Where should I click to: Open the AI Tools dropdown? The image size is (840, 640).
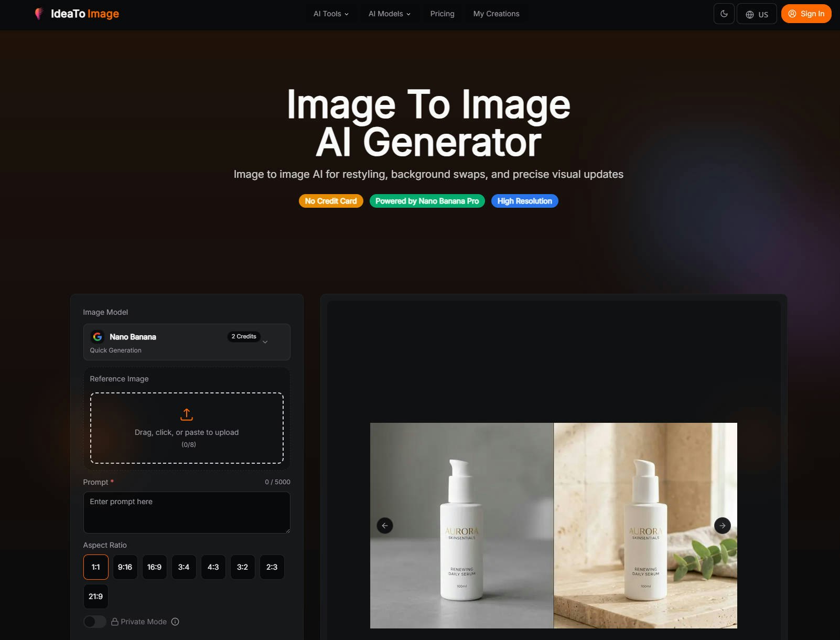pyautogui.click(x=330, y=14)
